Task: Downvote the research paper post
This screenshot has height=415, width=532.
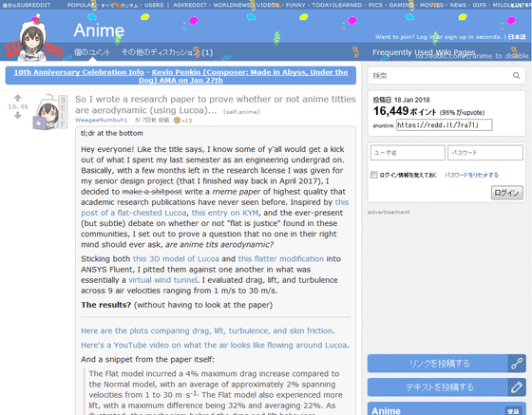Action: [x=18, y=115]
